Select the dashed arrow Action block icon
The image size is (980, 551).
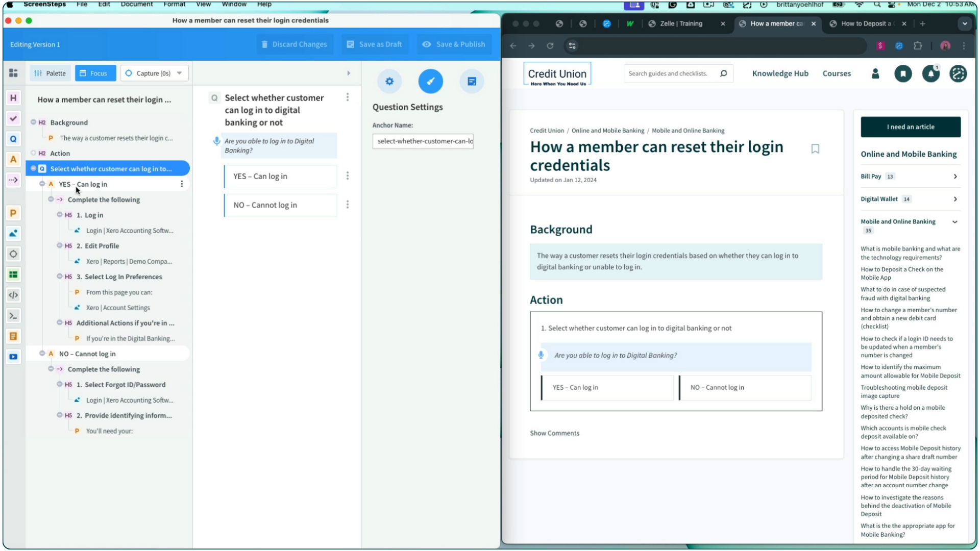pyautogui.click(x=13, y=180)
